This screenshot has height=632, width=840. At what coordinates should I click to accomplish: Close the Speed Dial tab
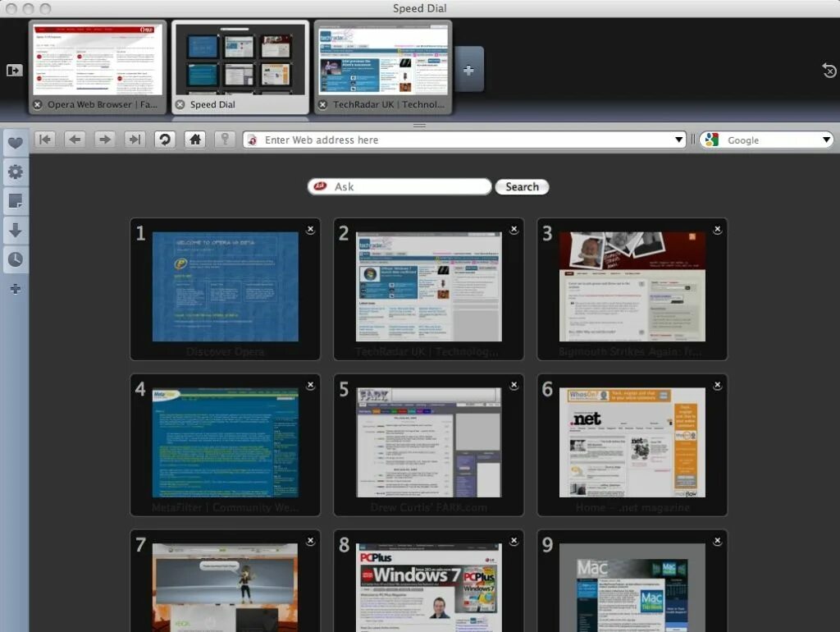(180, 104)
